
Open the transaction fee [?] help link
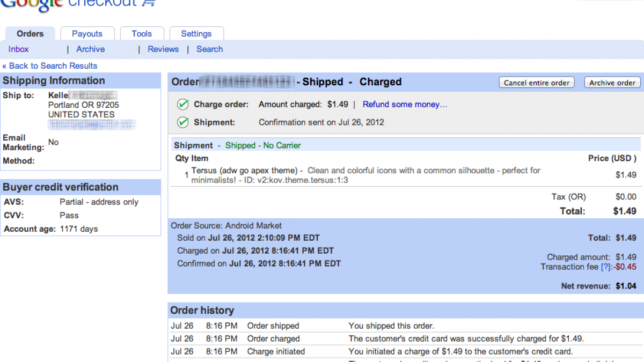pos(606,267)
